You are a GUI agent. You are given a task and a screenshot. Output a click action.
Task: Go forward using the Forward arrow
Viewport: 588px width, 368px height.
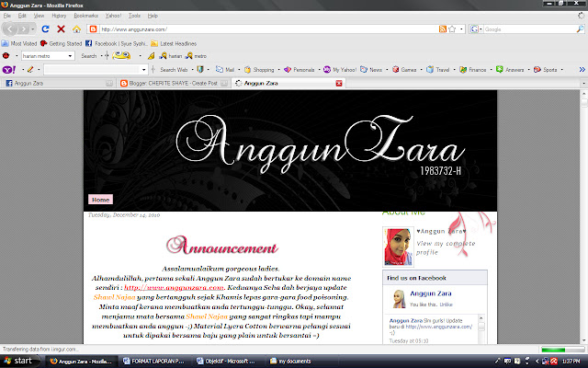pyautogui.click(x=24, y=29)
